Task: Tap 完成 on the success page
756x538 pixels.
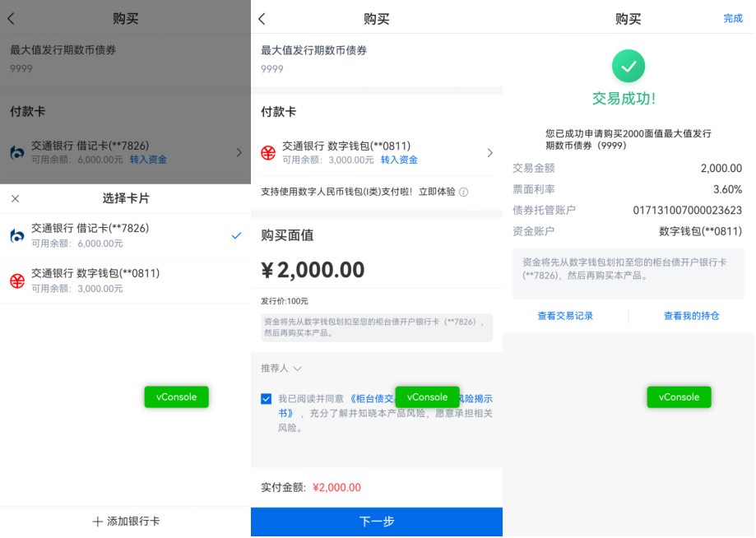Action: [732, 19]
